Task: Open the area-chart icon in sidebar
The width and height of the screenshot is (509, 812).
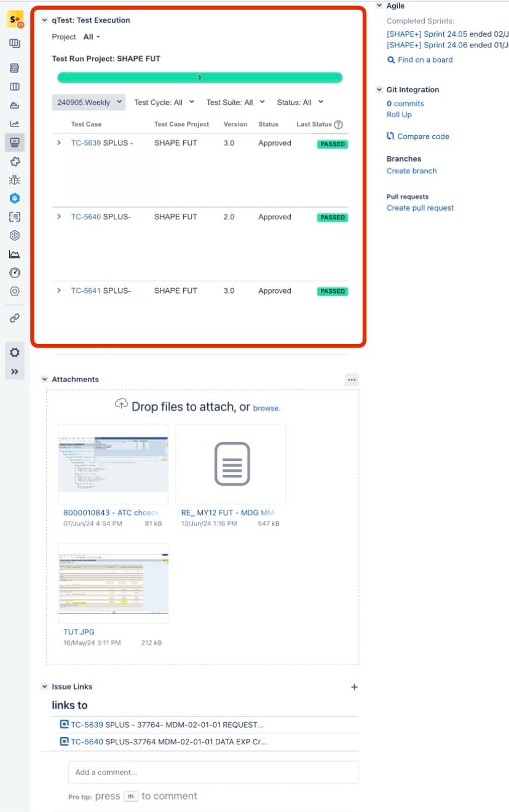Action: [x=15, y=254]
